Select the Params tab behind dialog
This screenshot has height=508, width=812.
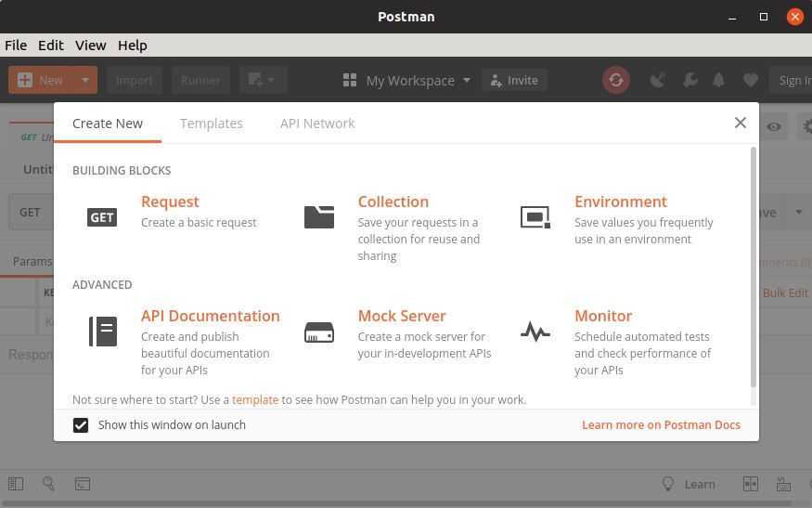tap(32, 261)
